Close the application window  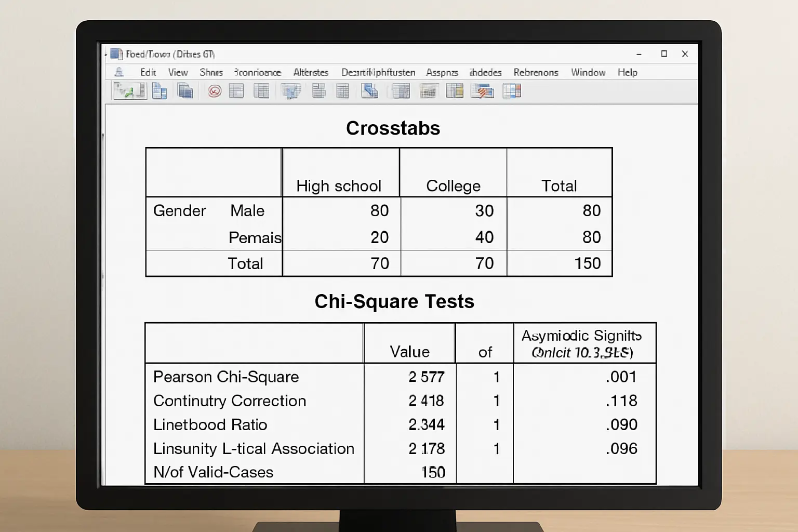[685, 54]
